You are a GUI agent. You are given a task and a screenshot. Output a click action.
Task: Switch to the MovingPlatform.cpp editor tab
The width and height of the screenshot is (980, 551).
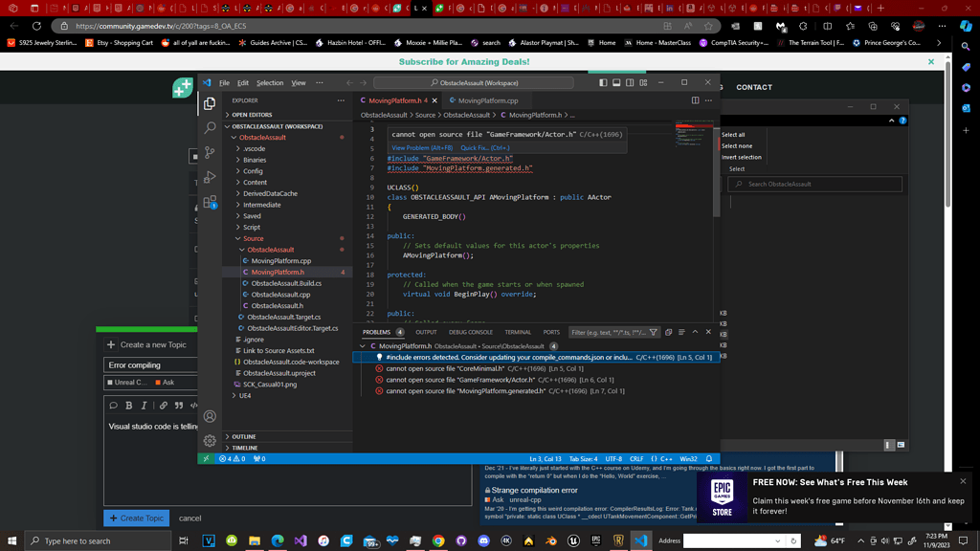pos(487,100)
